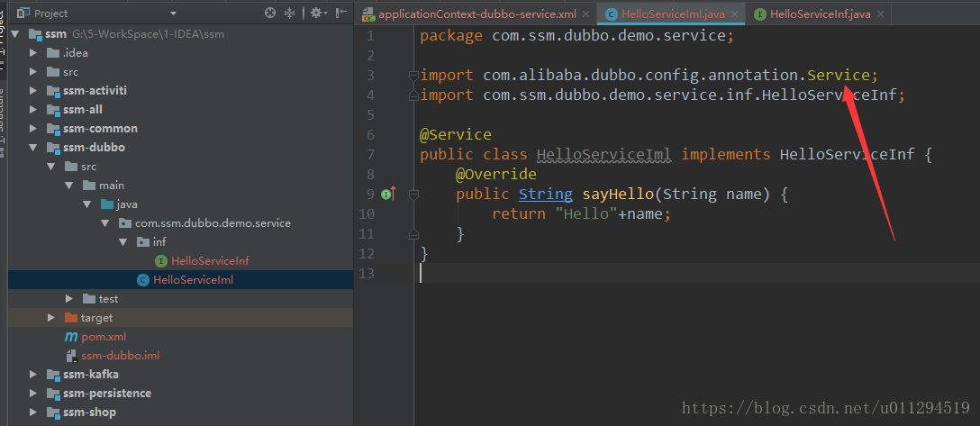
Task: Select the ssm-shop module row
Action: (x=181, y=412)
